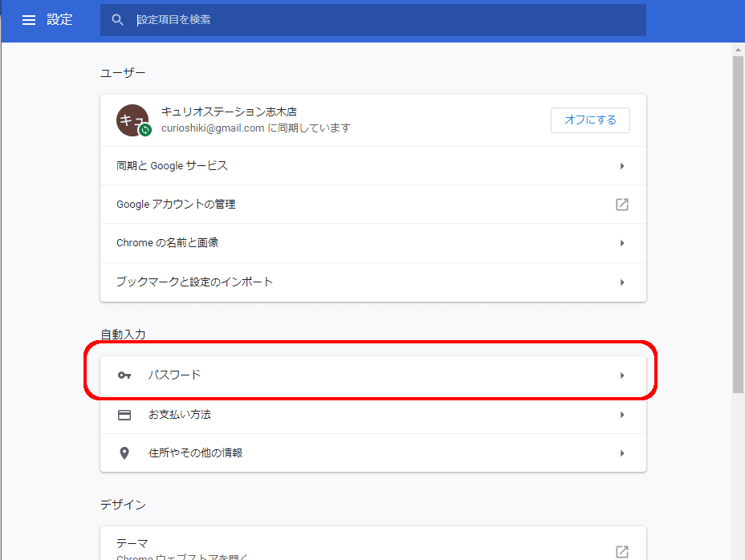Click the profile avatar with sync badge

[133, 120]
